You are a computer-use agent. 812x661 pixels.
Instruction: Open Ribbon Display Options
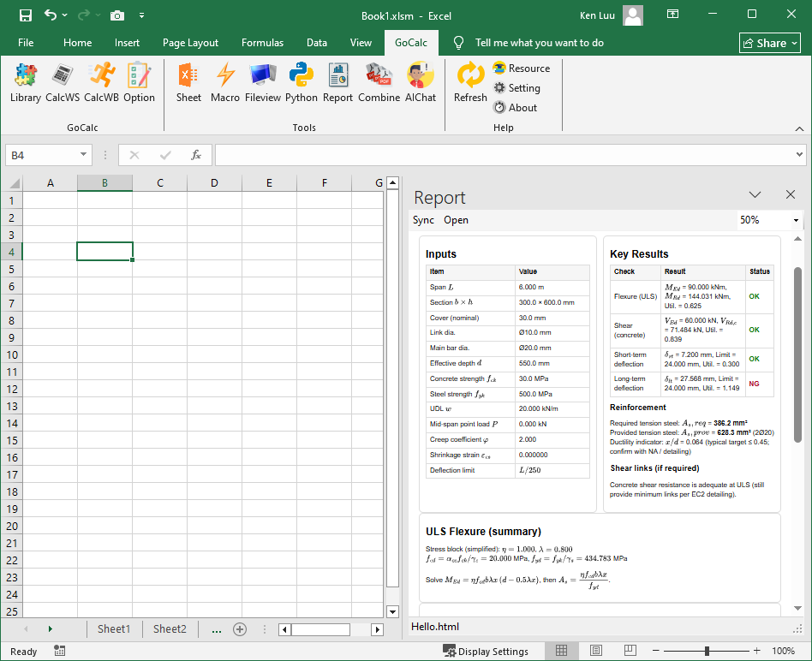(672, 15)
